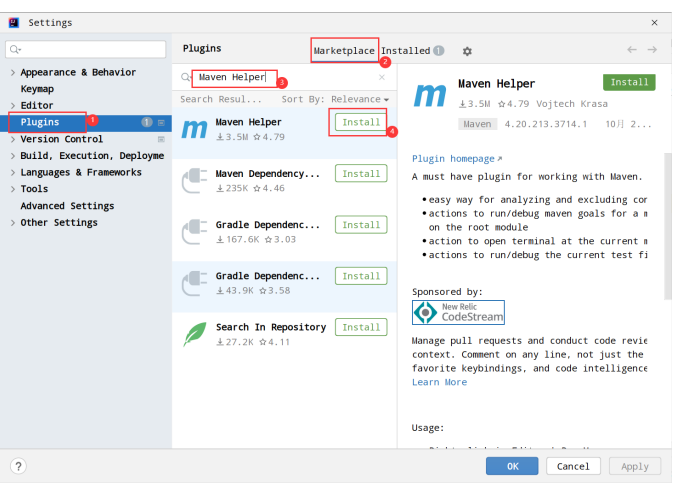Viewport: 690px width, 488px height.
Task: Expand Appearance & Behavior settings
Action: click(x=13, y=73)
